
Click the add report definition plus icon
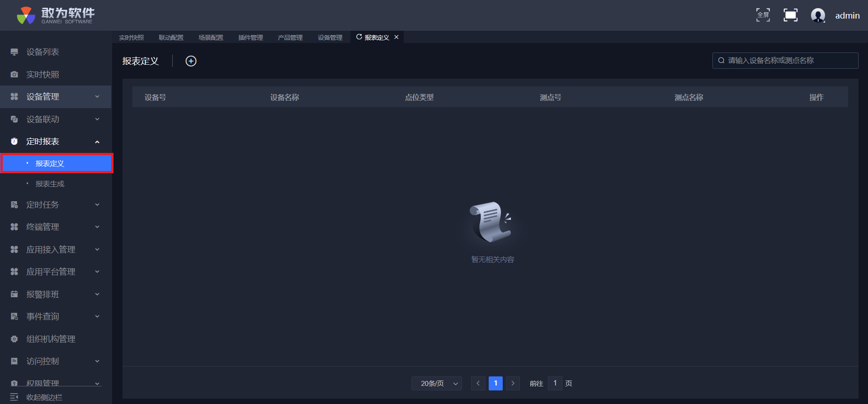[x=191, y=61]
